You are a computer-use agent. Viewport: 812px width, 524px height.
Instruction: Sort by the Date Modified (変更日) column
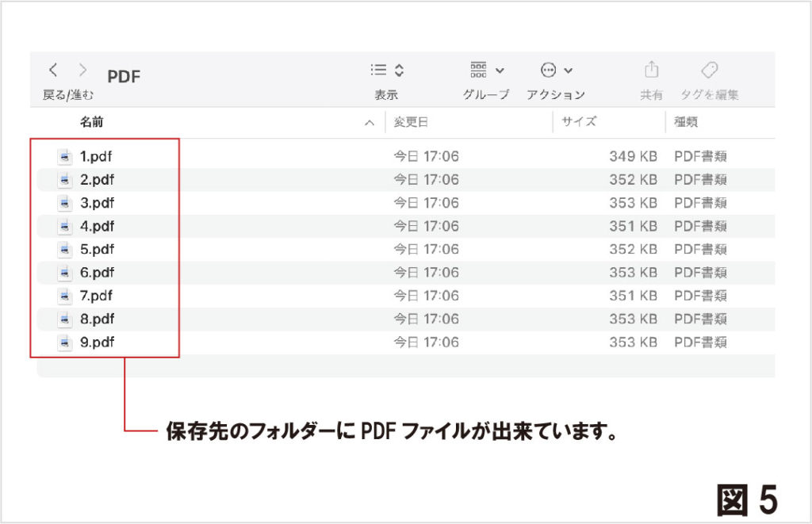click(412, 122)
